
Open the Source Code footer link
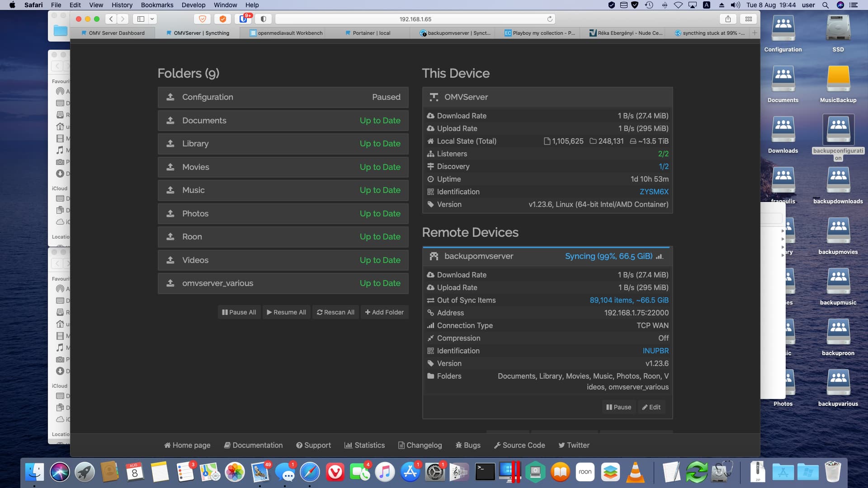pos(519,446)
